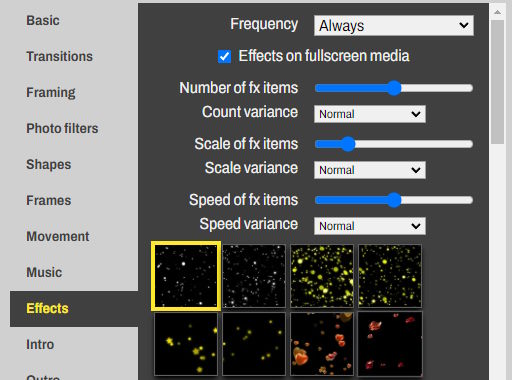512x380 pixels.
Task: Select the red petals effect thumbnail
Action: [x=390, y=344]
